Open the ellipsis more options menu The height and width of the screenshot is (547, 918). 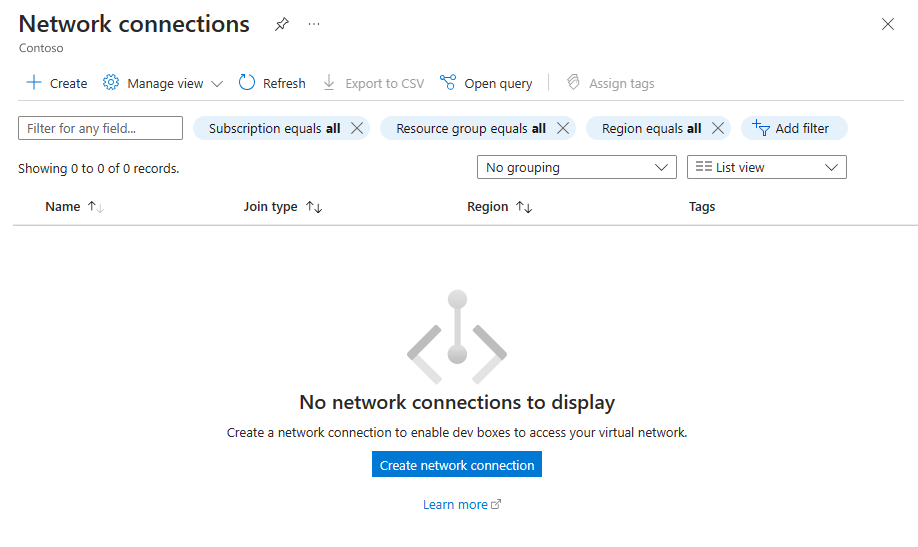[x=314, y=24]
